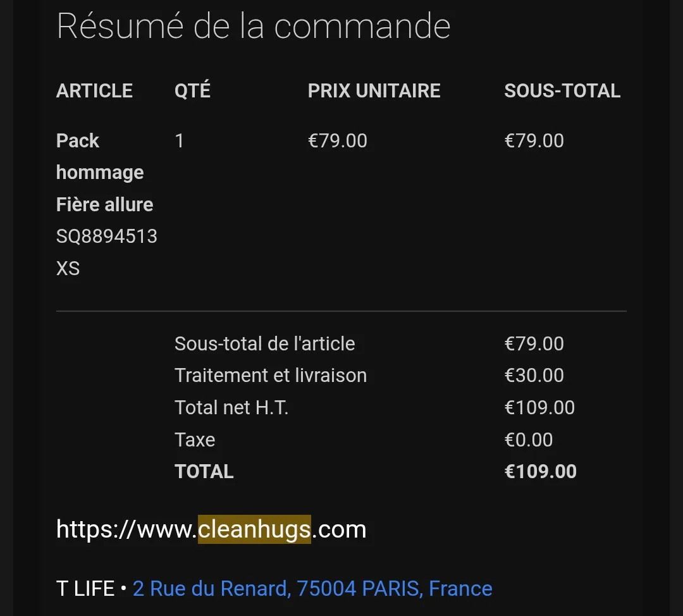The width and height of the screenshot is (683, 616).
Task: Click the €79.00 price under PRIX UNITAIRE
Action: [337, 140]
